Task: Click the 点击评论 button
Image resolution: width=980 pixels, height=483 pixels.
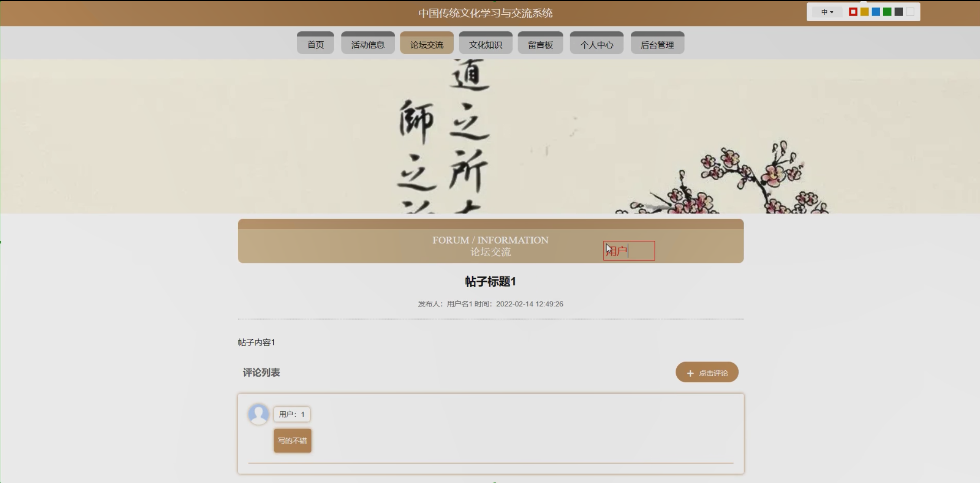Action: coord(707,372)
